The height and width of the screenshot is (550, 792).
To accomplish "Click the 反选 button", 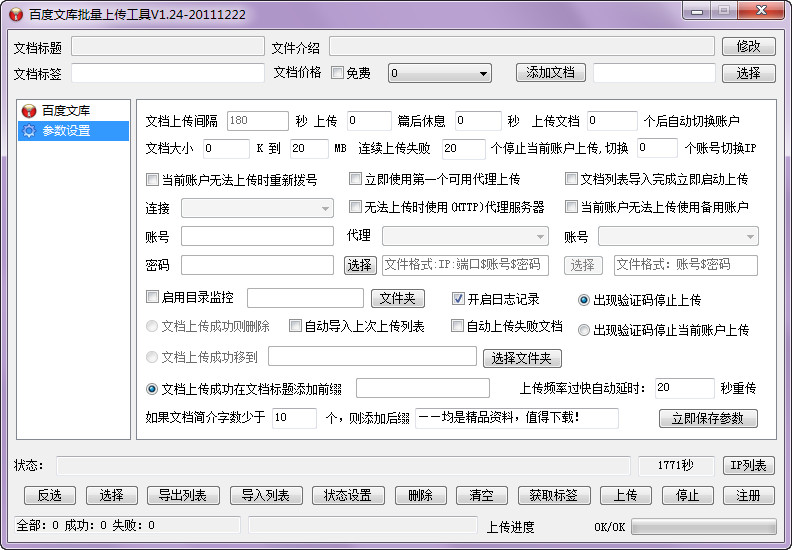I will coord(50,495).
